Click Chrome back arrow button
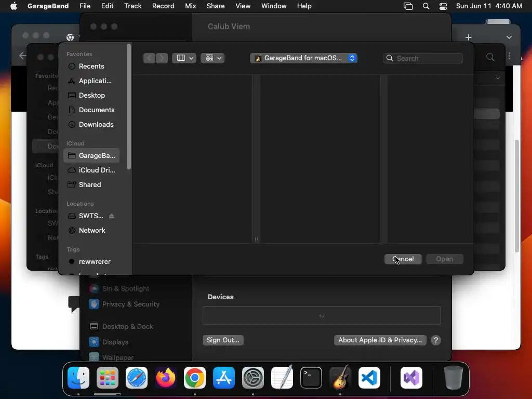Viewport: 532px width, 399px height. (x=22, y=56)
